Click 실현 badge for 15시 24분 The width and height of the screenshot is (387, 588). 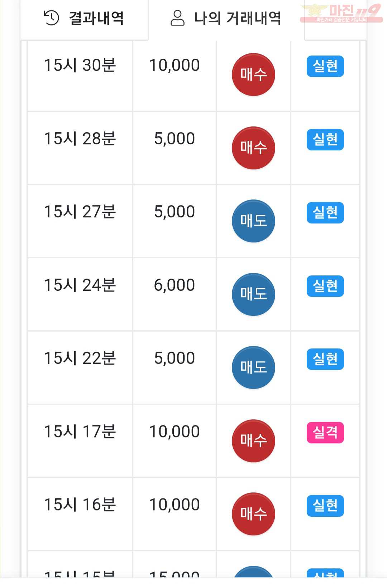(x=325, y=286)
